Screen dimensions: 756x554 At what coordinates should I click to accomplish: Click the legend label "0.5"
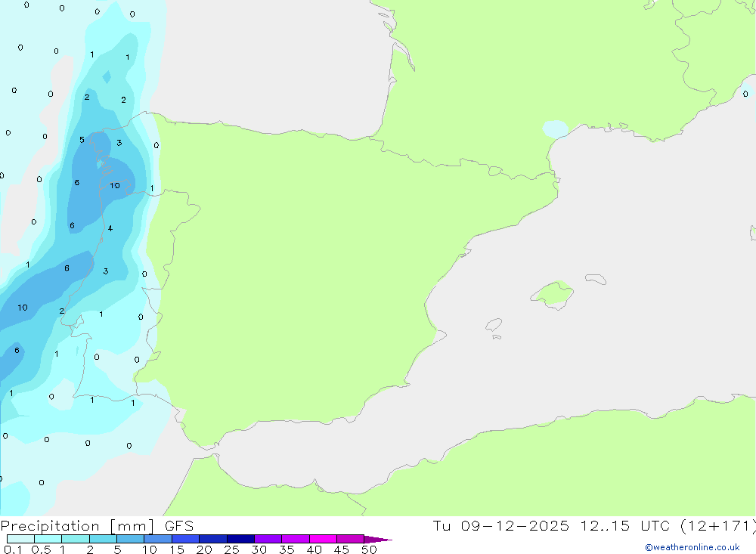[41, 549]
